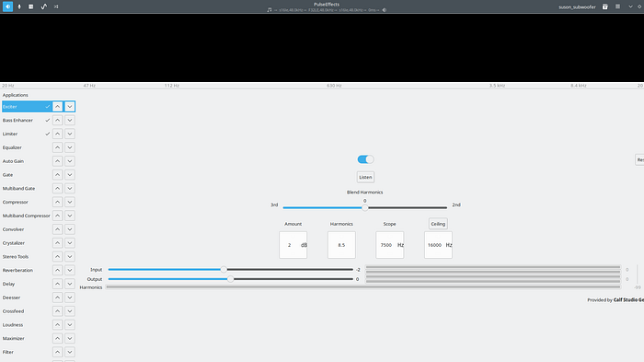
Task: Move Limiter up in the list
Action: coord(57,134)
